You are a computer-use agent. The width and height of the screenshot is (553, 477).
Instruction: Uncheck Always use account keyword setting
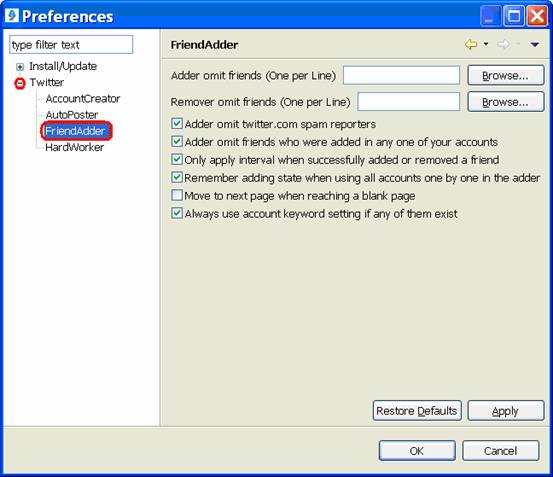177,213
